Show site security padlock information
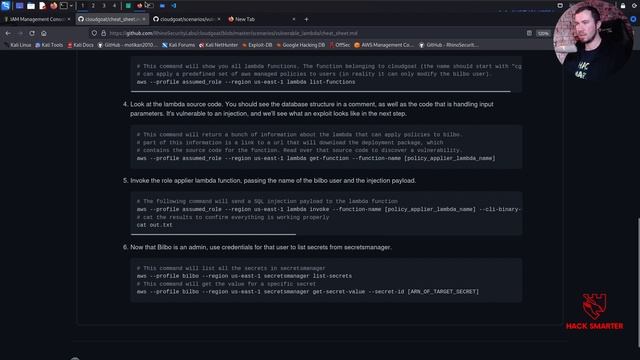 (x=103, y=33)
